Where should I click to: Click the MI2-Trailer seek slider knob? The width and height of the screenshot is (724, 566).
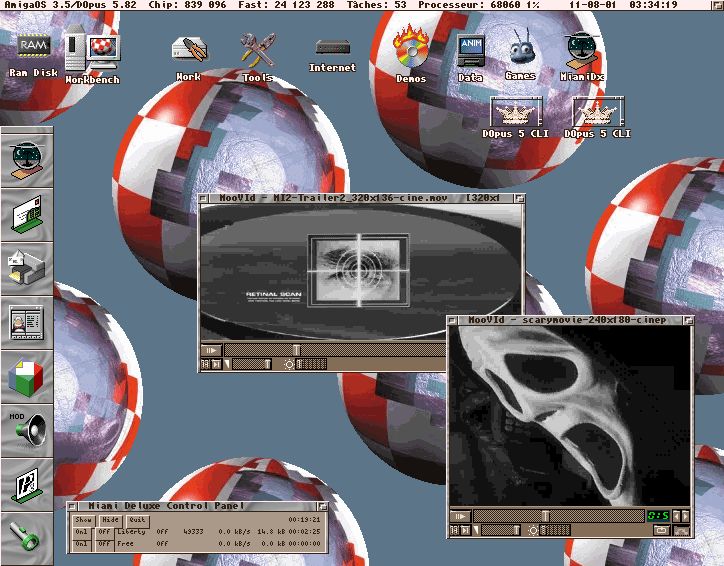296,350
